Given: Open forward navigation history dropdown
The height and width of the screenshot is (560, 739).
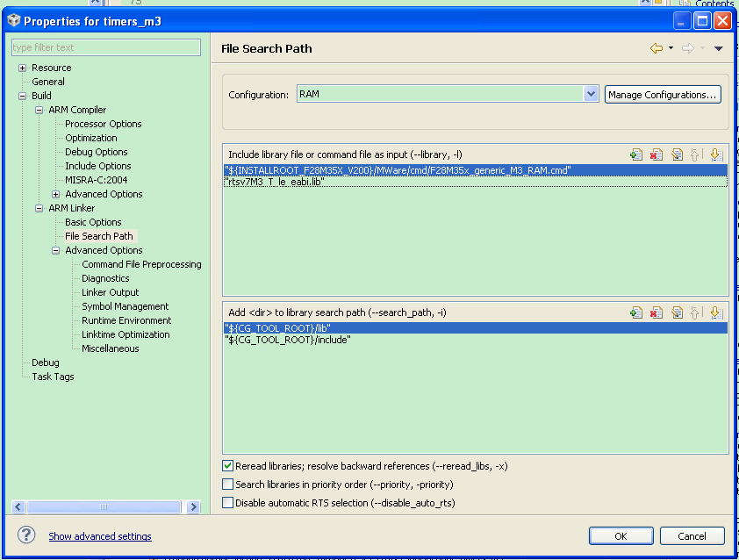Looking at the screenshot, I should (702, 48).
